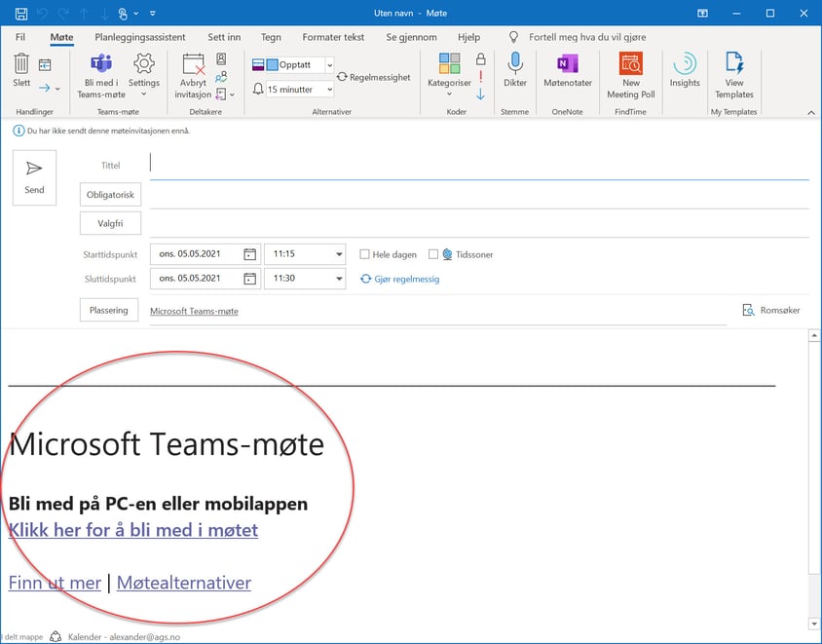Screen dimensions: 822x644
Task: Click Fortell meg hva du vil gjøre search
Action: [587, 37]
